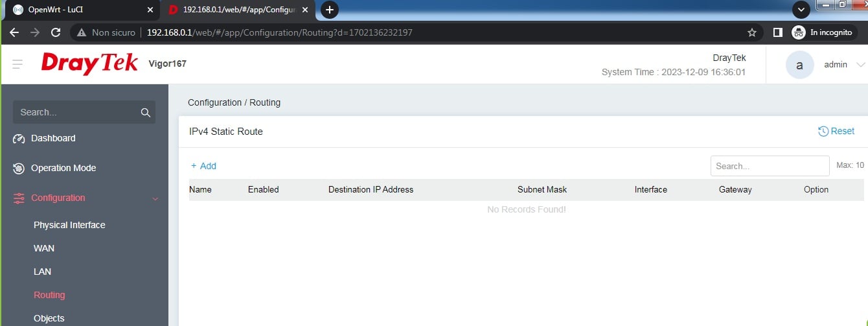Go forward in browser history
Image resolution: width=868 pixels, height=326 pixels.
click(x=35, y=32)
